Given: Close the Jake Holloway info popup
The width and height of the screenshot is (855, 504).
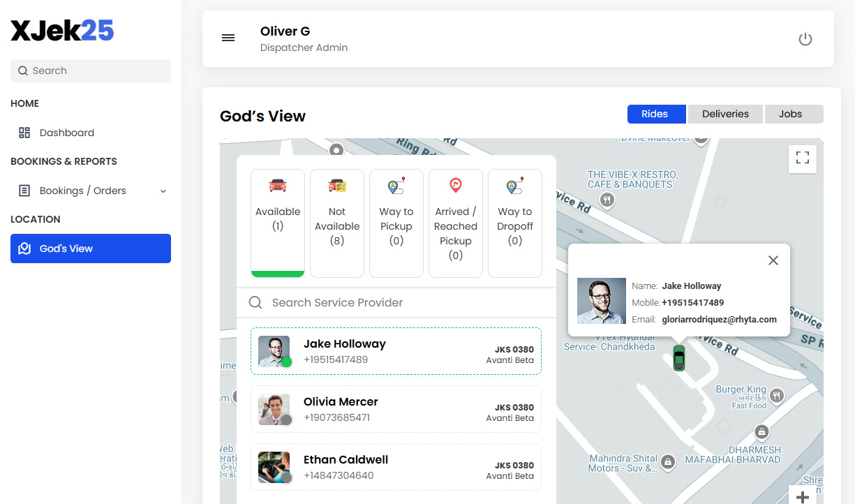Looking at the screenshot, I should click(x=773, y=260).
